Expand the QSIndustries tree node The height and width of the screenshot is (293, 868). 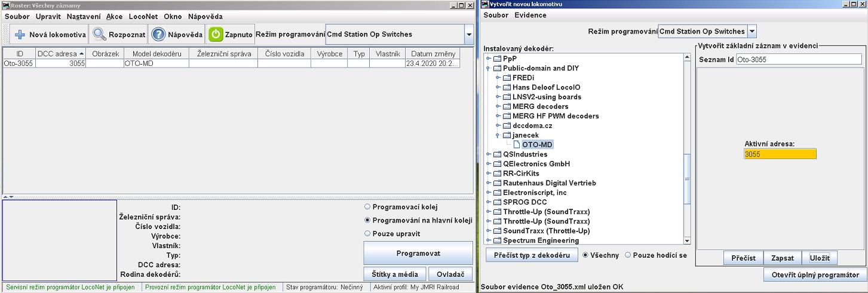pos(488,154)
